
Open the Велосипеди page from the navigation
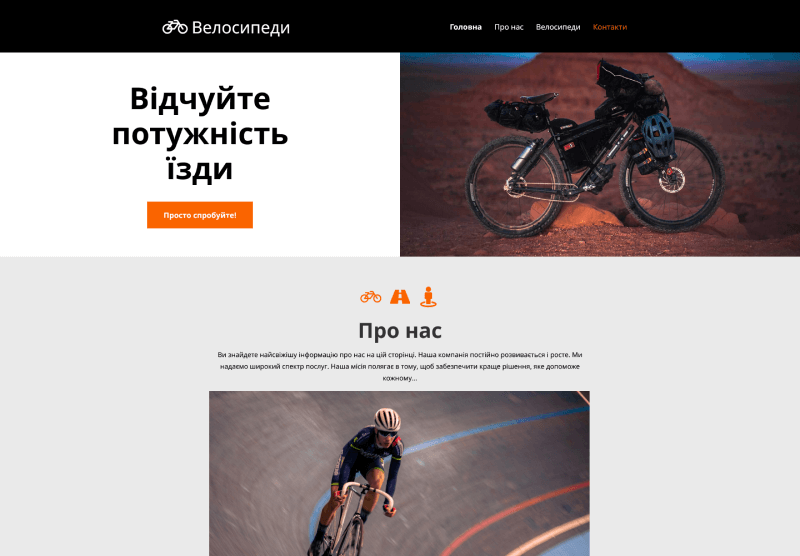click(558, 27)
